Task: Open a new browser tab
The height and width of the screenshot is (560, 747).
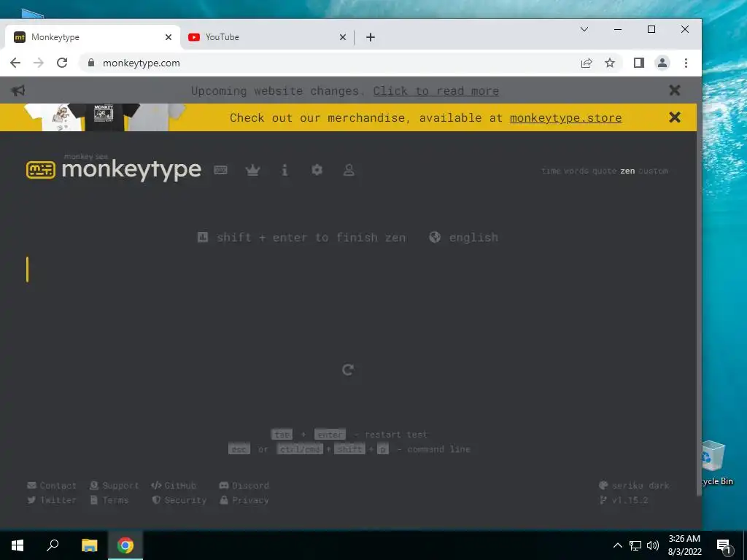Action: (x=370, y=37)
